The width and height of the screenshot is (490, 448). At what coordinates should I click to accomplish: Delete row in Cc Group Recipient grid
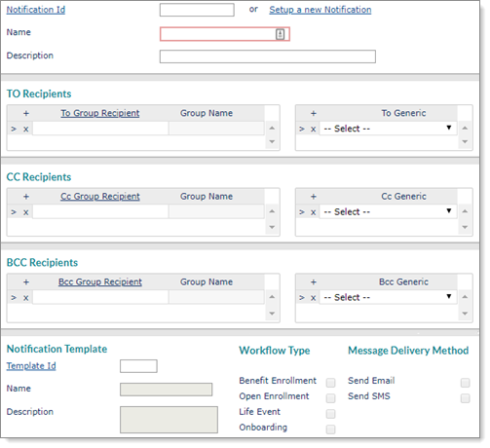pos(26,212)
